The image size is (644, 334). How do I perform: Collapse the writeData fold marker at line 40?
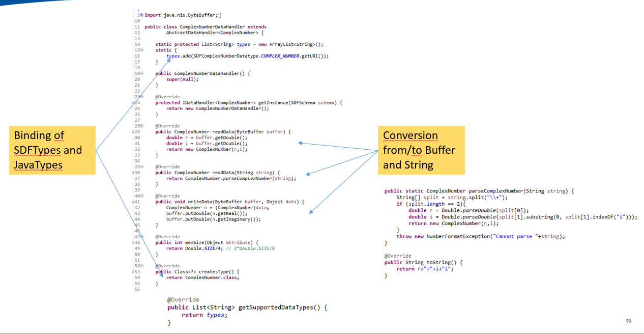click(142, 196)
